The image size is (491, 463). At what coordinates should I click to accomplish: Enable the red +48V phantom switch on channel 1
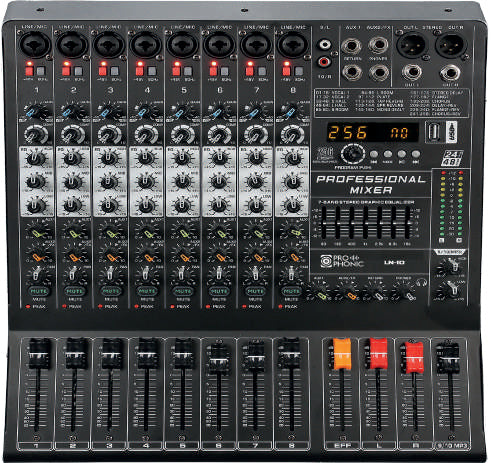[x=29, y=71]
